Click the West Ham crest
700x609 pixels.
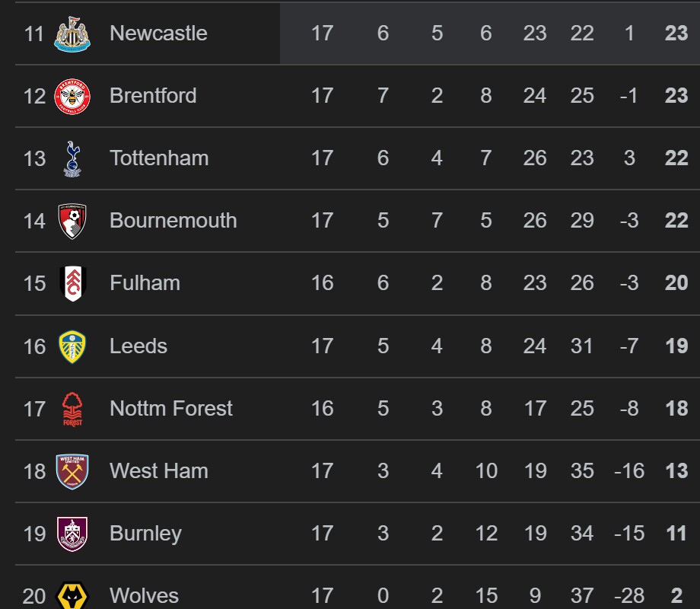pyautogui.click(x=73, y=471)
